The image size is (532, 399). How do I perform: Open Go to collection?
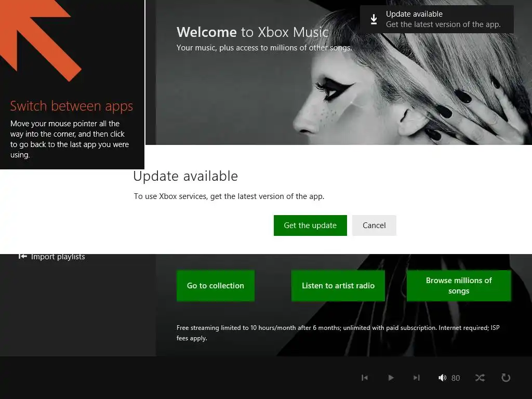216,286
